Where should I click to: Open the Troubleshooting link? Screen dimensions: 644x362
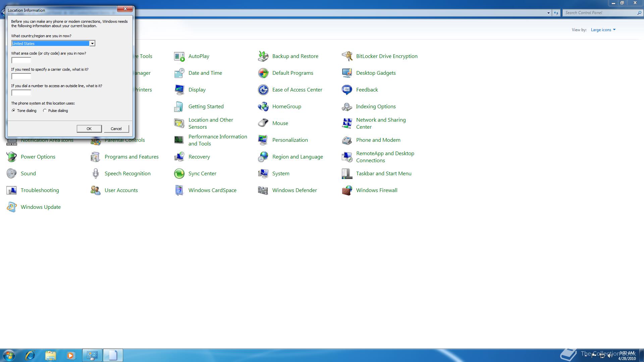coord(40,190)
